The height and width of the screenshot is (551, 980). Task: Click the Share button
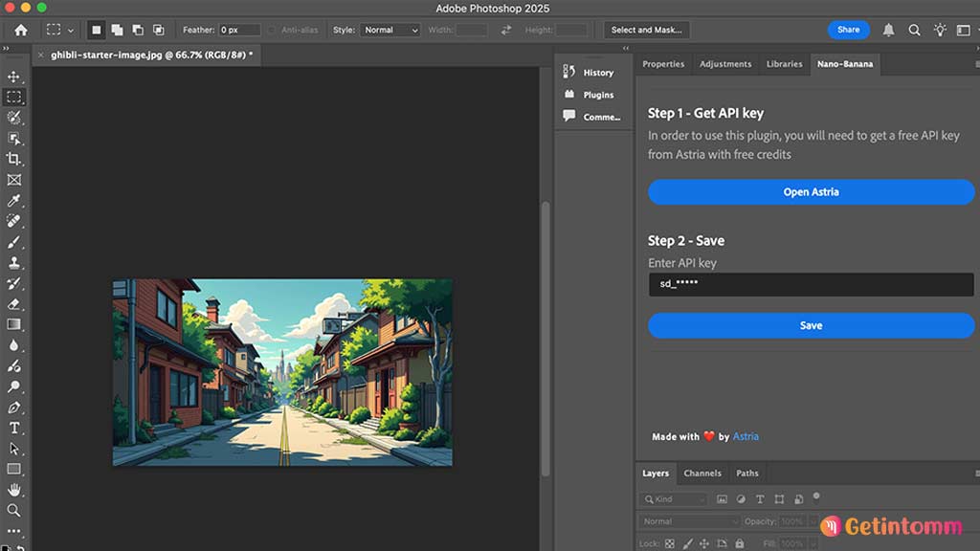pos(848,30)
